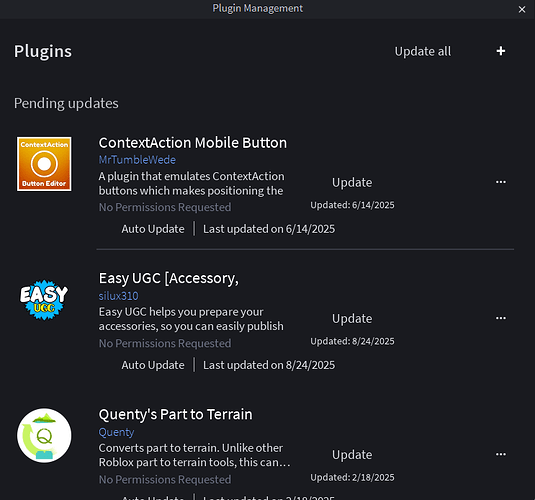Update the ContextAction Mobile Button plugin
Viewport: 535px width, 500px height.
click(352, 183)
